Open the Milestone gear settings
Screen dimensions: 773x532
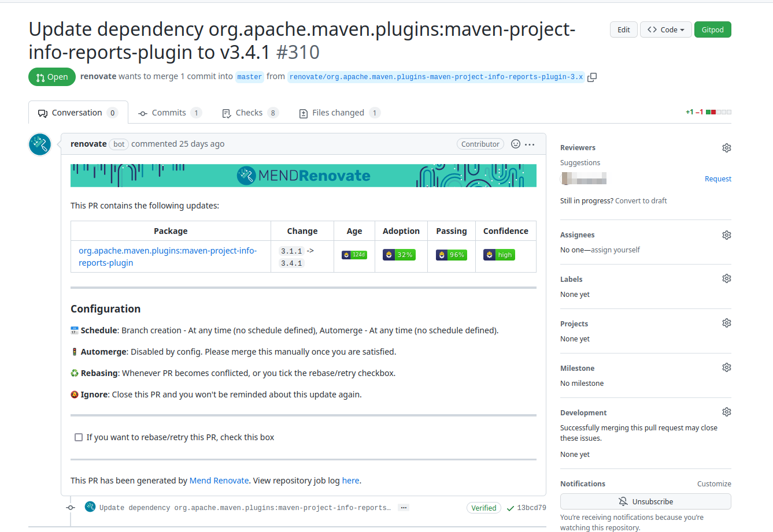[x=727, y=368]
